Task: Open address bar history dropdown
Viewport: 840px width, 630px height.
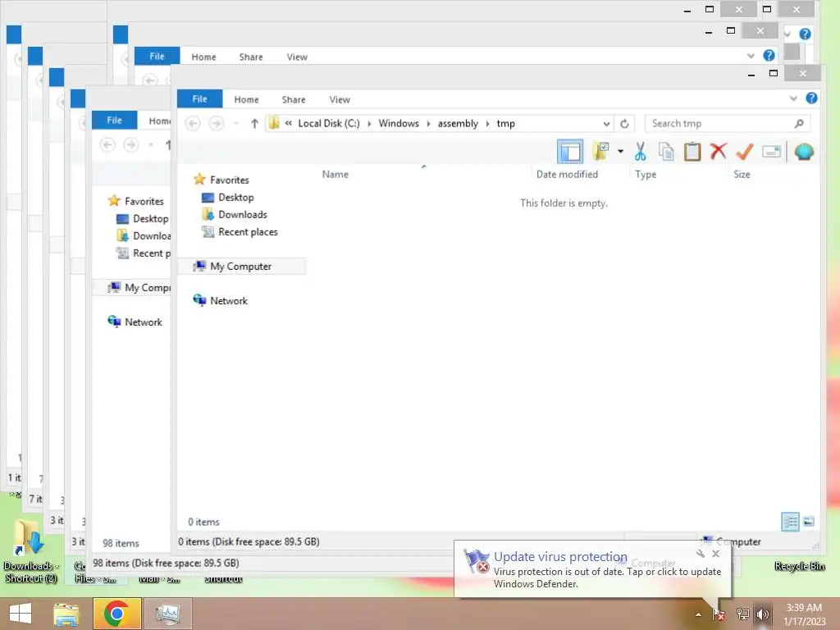Action: (x=606, y=124)
